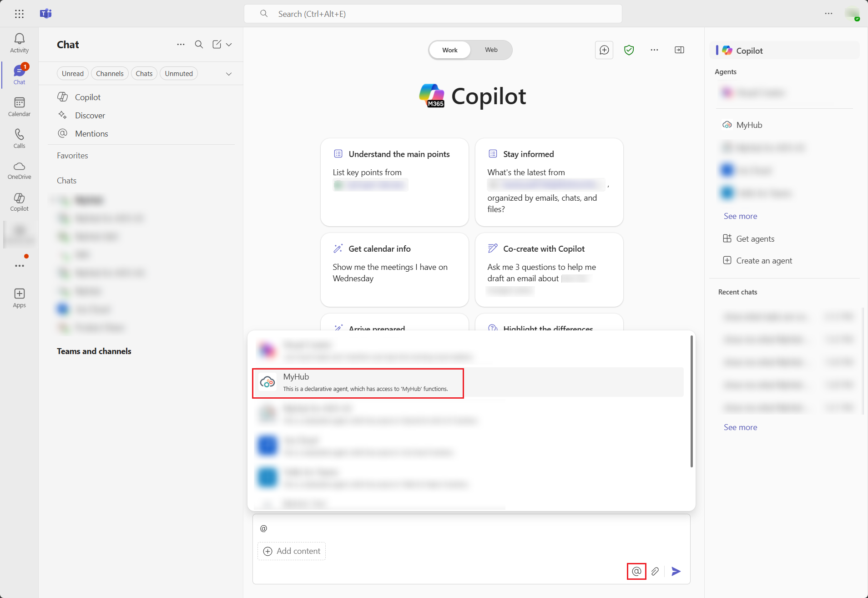Open OneDrive in the app rail
The height and width of the screenshot is (598, 868).
pos(19,170)
